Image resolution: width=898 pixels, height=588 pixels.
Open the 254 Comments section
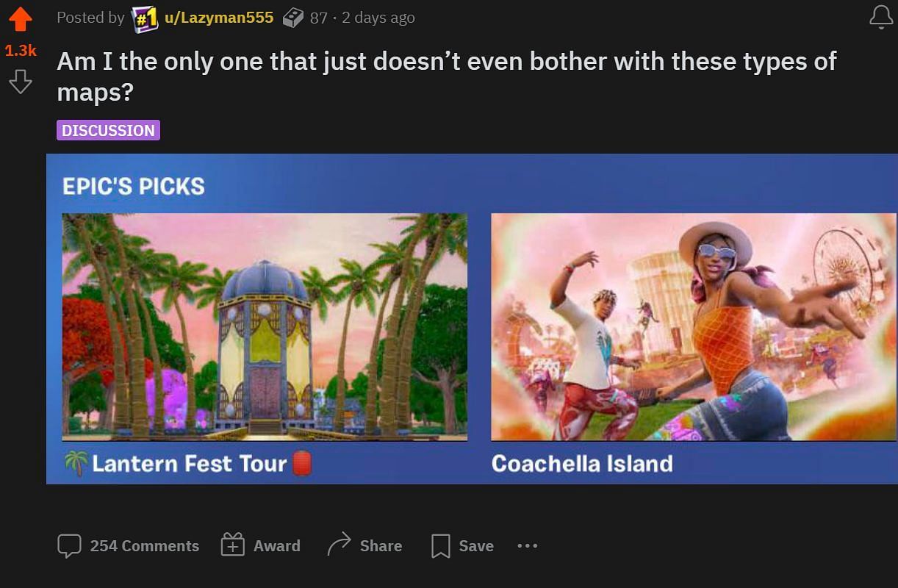click(x=129, y=545)
